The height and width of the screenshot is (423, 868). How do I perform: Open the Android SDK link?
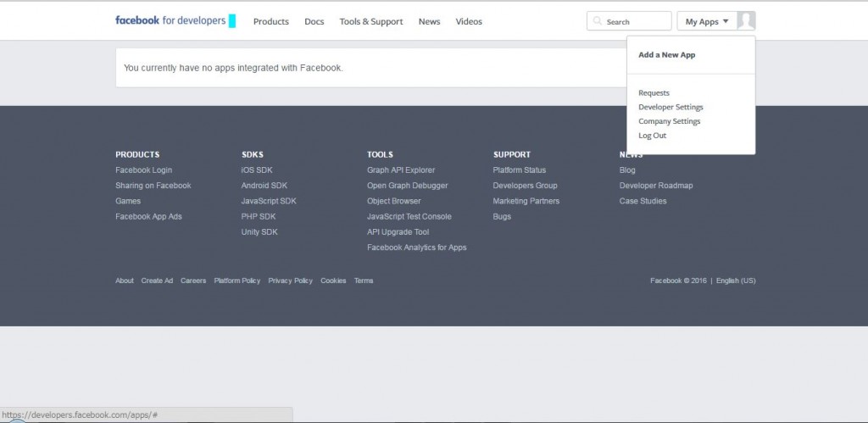tap(264, 186)
